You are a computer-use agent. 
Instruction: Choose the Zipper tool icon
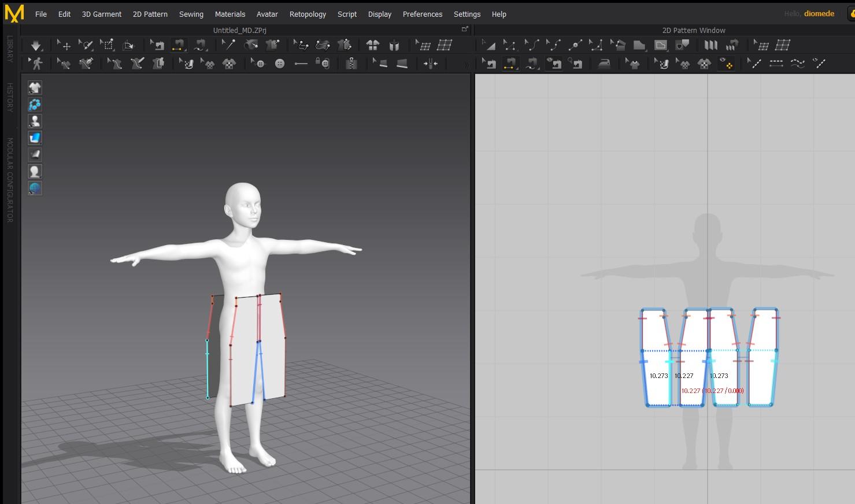351,64
